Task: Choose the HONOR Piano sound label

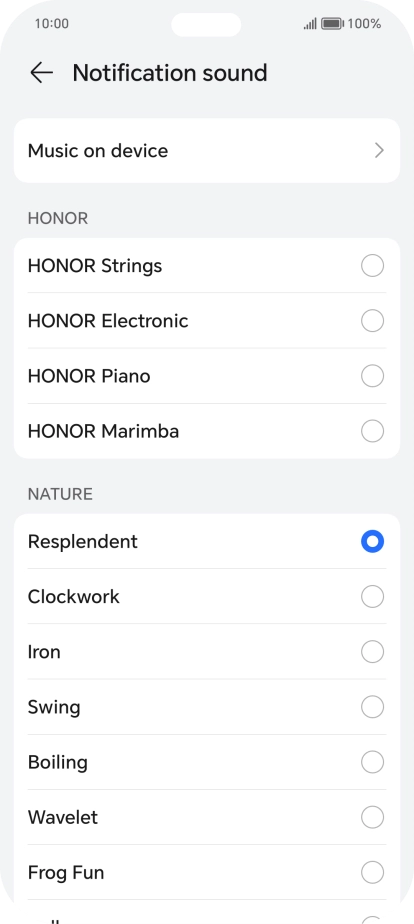Action: (x=89, y=376)
